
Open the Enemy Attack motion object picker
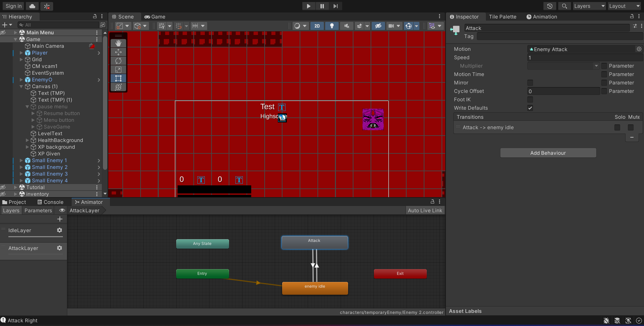click(x=639, y=49)
